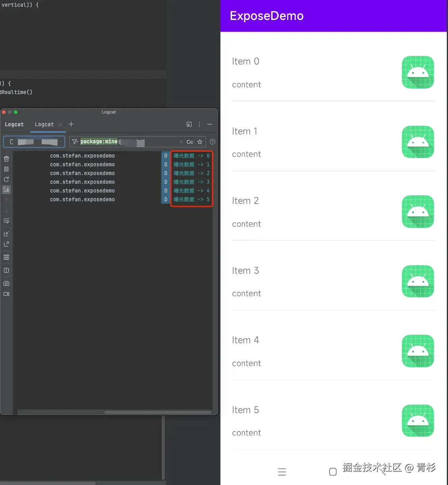Pause Logcat logging
The height and width of the screenshot is (485, 448).
tap(6, 169)
